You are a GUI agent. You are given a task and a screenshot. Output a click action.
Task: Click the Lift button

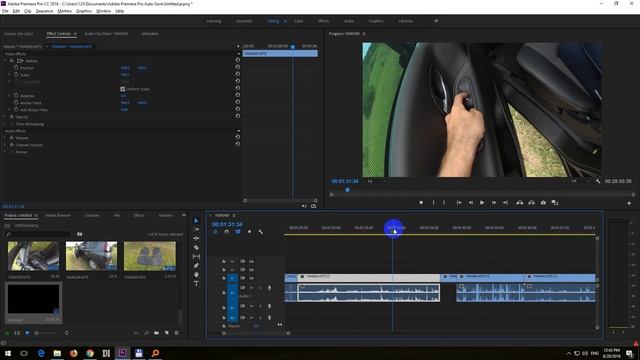coord(520,203)
